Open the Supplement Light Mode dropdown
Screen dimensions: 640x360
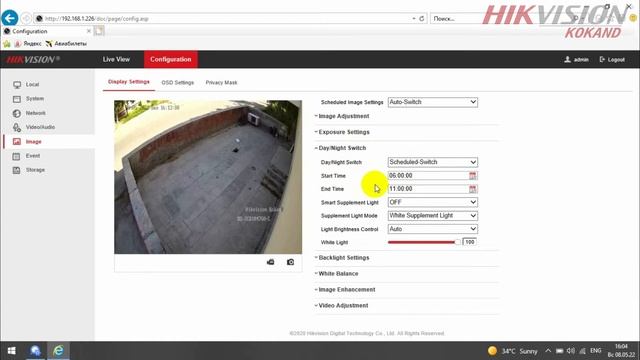click(433, 216)
